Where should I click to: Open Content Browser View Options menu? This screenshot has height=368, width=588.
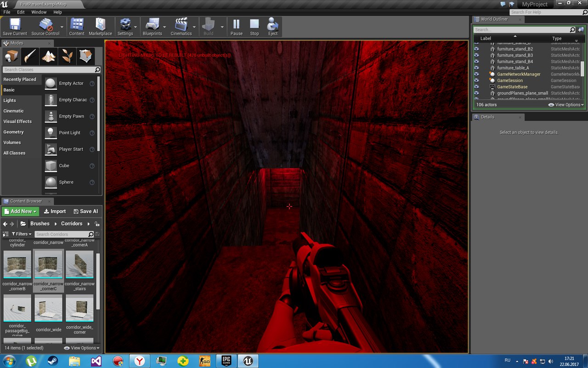click(x=81, y=348)
